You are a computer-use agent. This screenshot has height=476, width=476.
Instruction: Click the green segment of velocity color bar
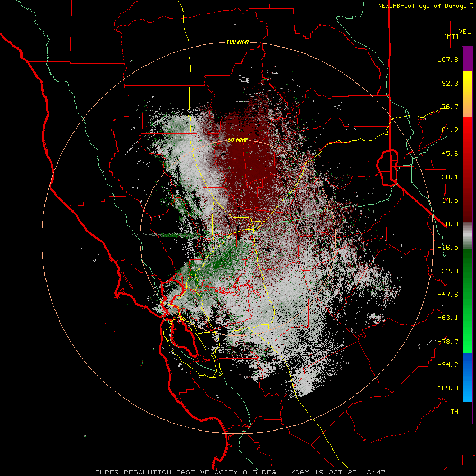point(467,300)
